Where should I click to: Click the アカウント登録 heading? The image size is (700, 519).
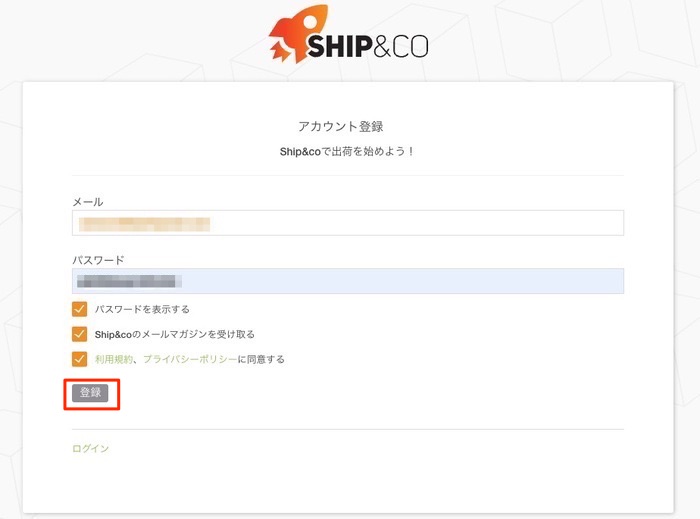pos(341,127)
